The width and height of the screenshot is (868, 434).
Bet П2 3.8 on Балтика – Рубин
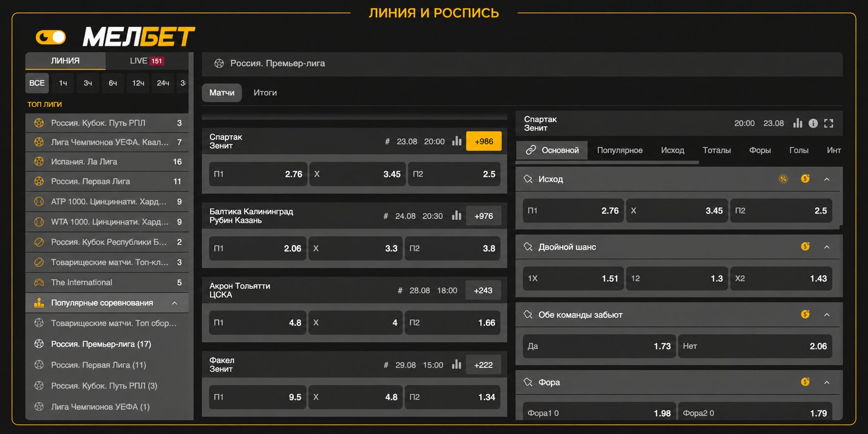point(452,249)
